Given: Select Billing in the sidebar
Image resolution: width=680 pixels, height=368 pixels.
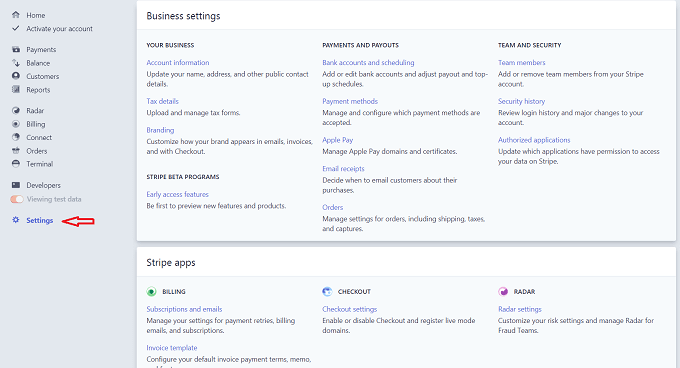Looking at the screenshot, I should 36,124.
